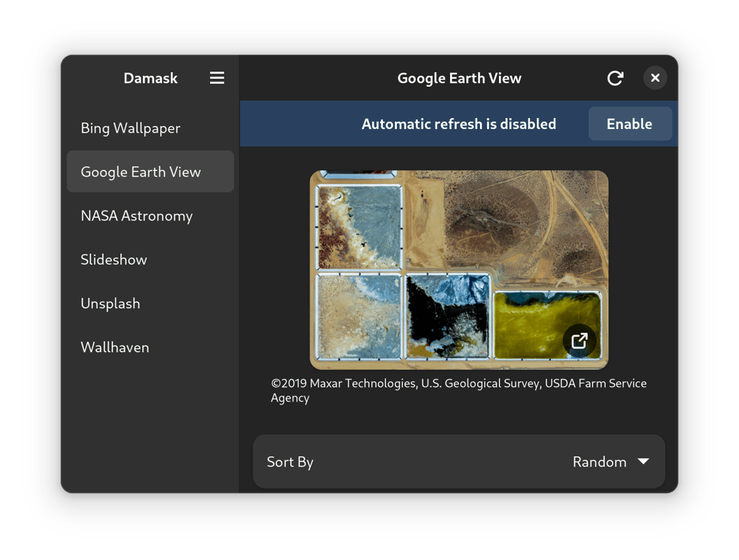The width and height of the screenshot is (739, 560).
Task: Select Bing Wallpaper source
Action: 131,128
